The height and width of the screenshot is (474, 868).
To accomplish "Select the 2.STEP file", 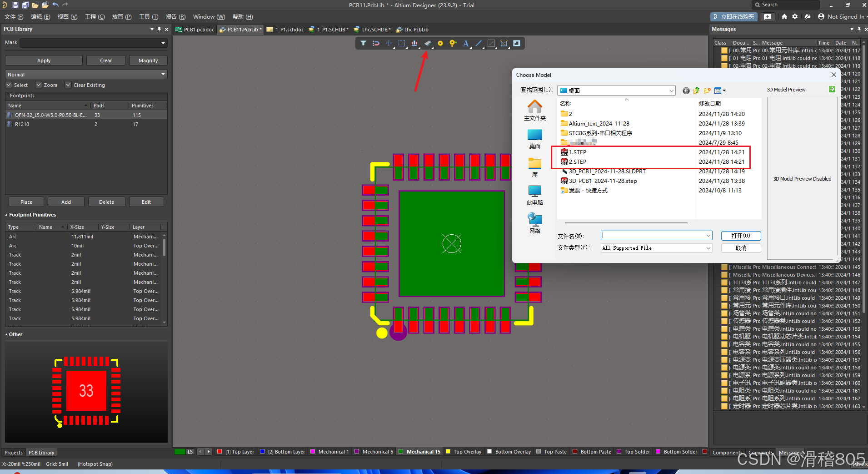I will [577, 162].
